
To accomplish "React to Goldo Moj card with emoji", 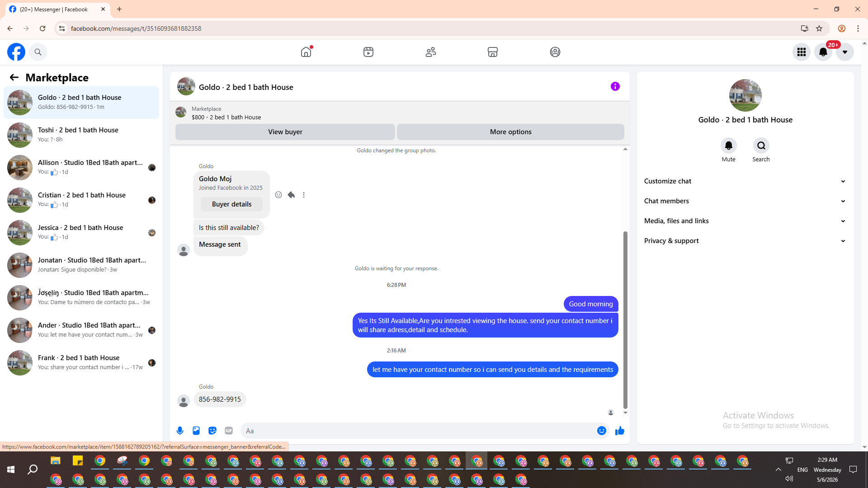I will 278,195.
